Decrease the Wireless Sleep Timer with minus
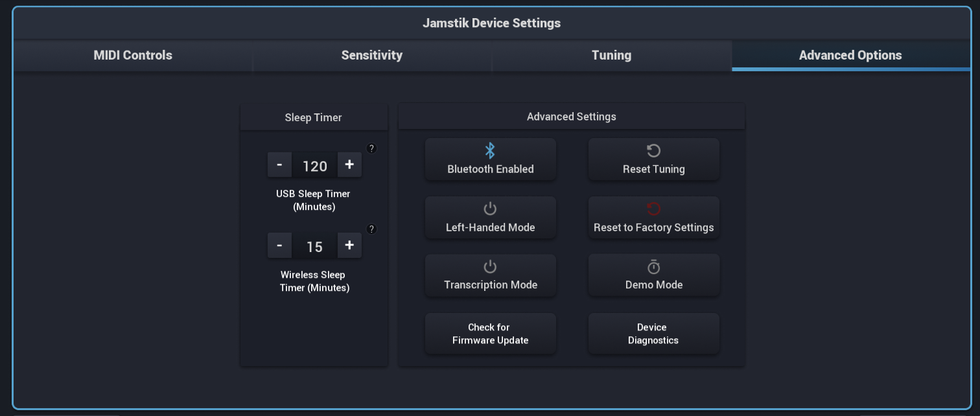 (x=279, y=246)
